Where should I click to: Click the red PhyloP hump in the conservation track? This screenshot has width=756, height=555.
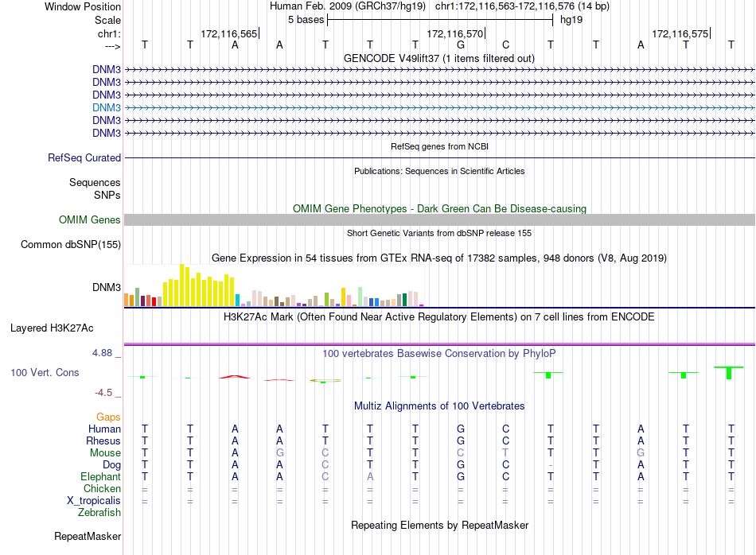pos(235,377)
